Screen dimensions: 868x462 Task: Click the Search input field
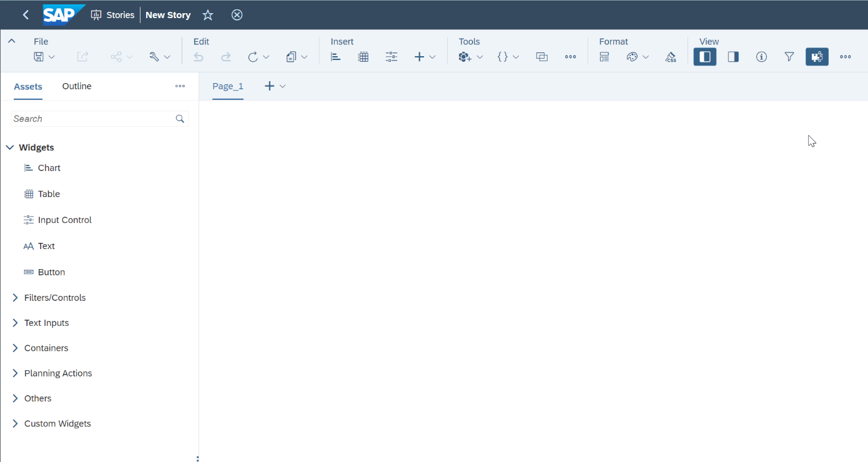(x=100, y=119)
